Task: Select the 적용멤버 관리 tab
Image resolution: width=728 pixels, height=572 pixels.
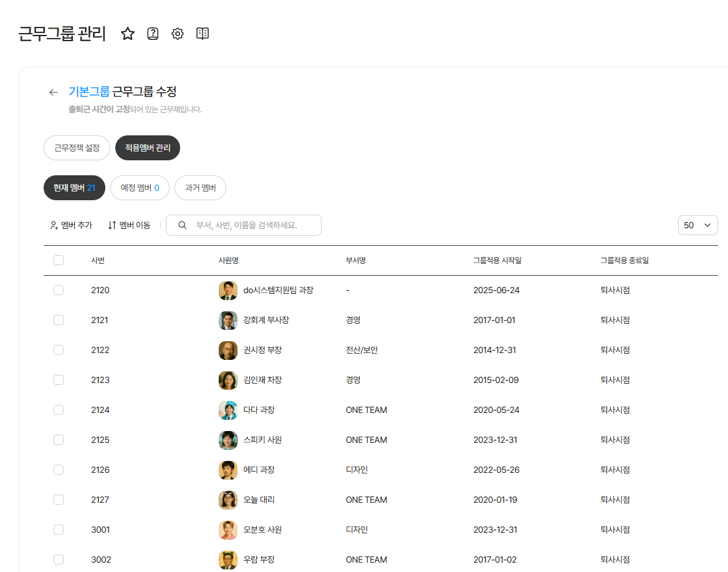Action: [148, 148]
